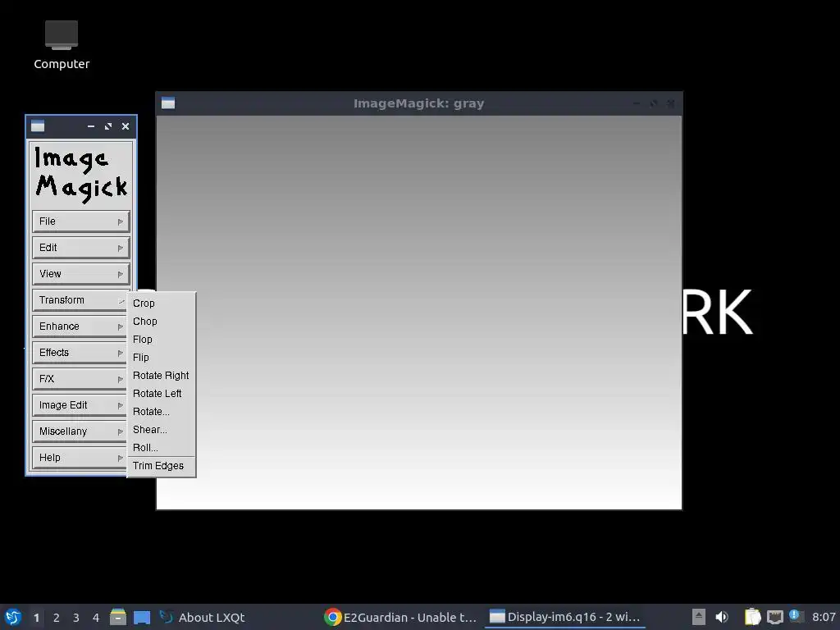
Task: Open the Miscellany menu button
Action: click(x=80, y=431)
